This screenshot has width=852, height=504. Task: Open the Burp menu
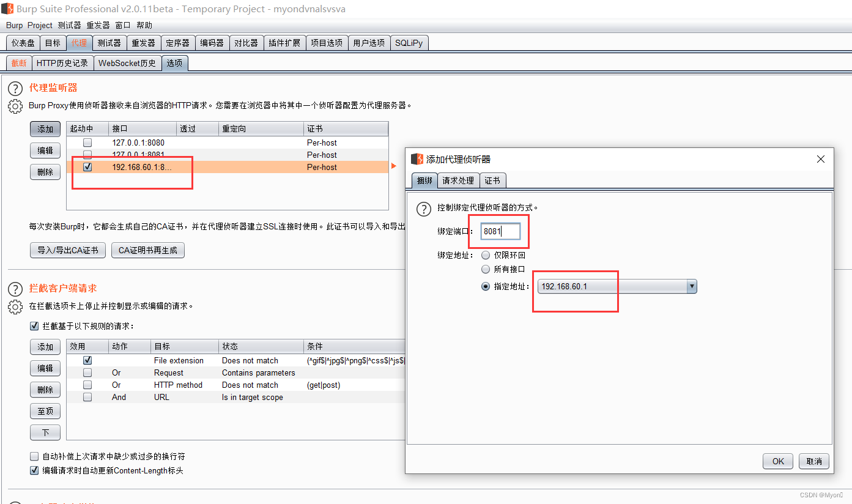14,25
